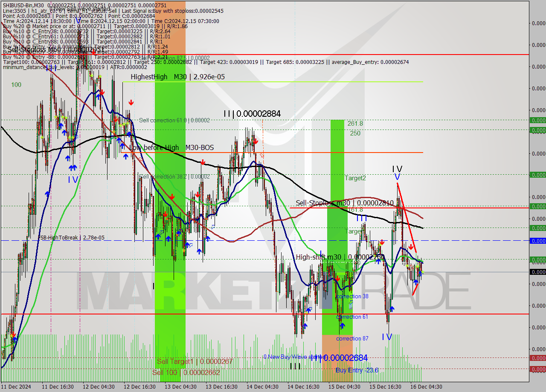Click the '0 New Buy Wave started' label
546x392 pixels.
[x=294, y=357]
